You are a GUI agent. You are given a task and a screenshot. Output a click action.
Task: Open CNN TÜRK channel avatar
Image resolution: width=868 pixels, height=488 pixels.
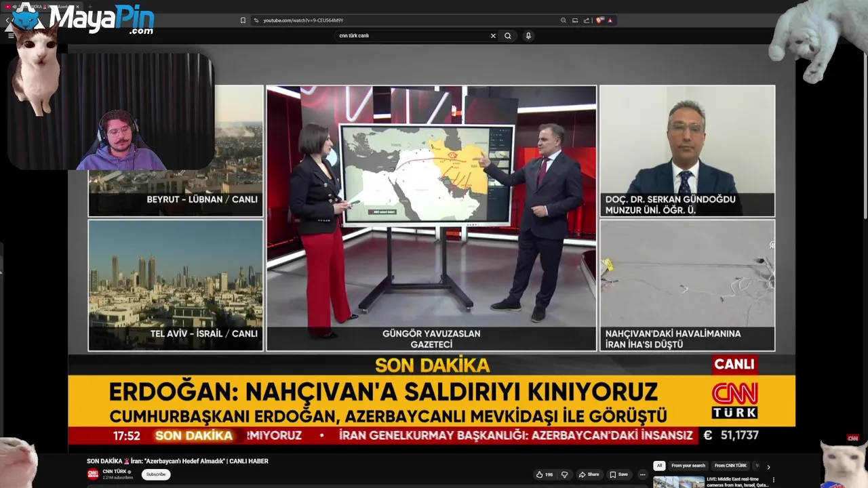point(93,474)
